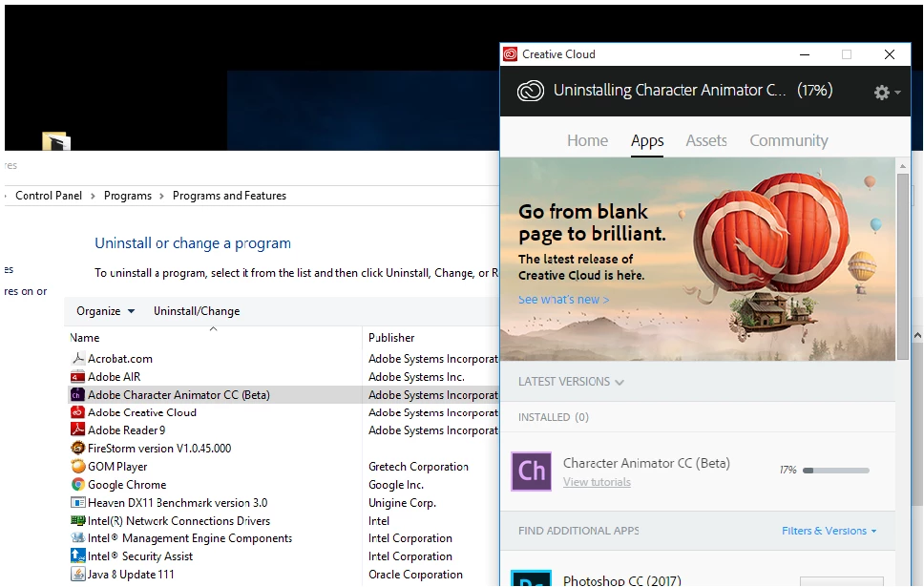The width and height of the screenshot is (924, 587).
Task: Select Adobe Character Animator CC (Beta) list icon
Action: point(77,395)
